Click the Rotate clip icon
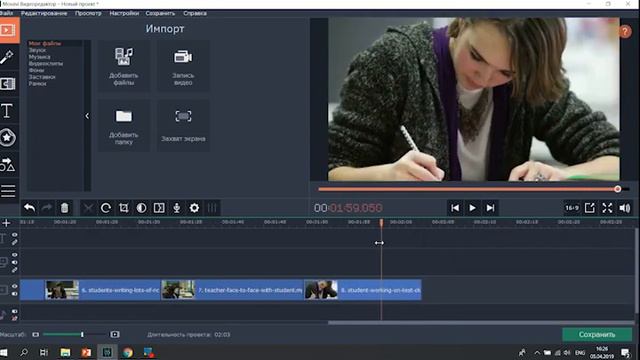The height and width of the screenshot is (360, 640). coord(106,208)
